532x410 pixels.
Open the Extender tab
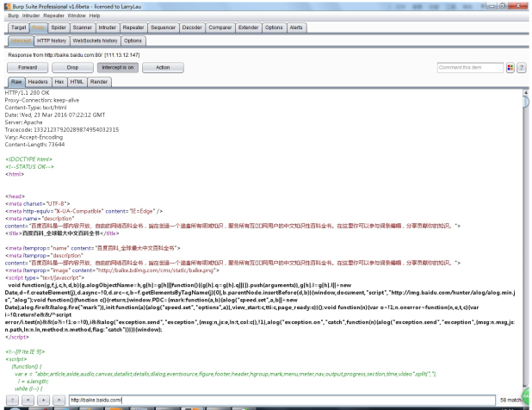pos(249,28)
